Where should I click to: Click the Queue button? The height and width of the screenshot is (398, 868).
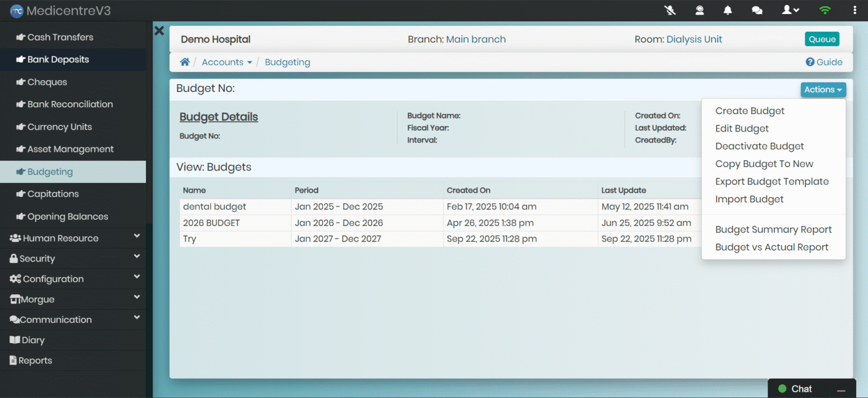click(x=822, y=39)
